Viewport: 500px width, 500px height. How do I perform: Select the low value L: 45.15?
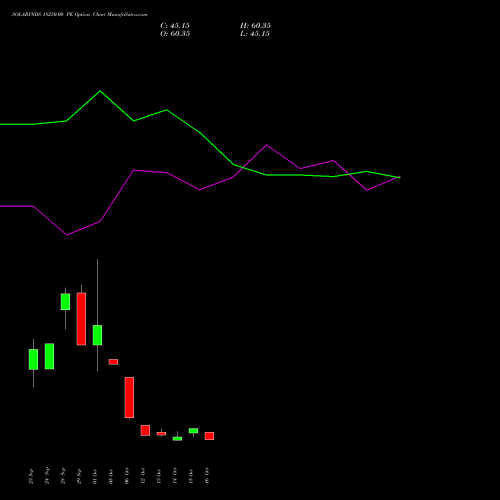pos(255,34)
